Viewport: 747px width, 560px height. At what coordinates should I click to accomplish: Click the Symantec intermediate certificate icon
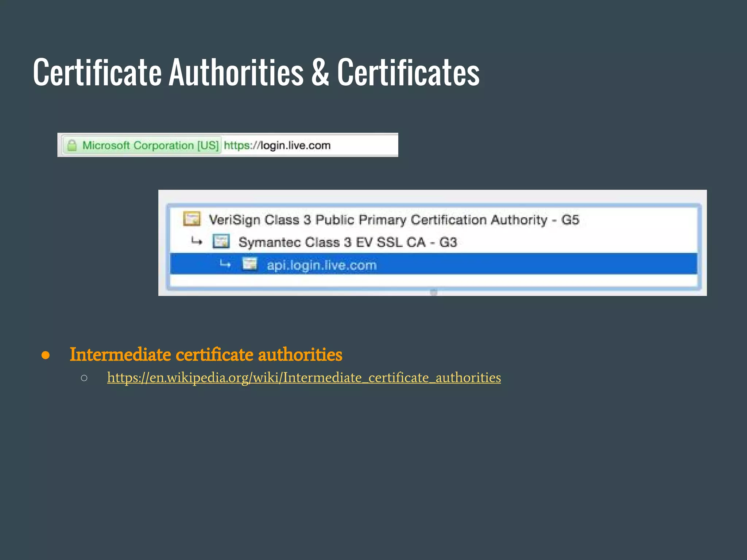[221, 241]
